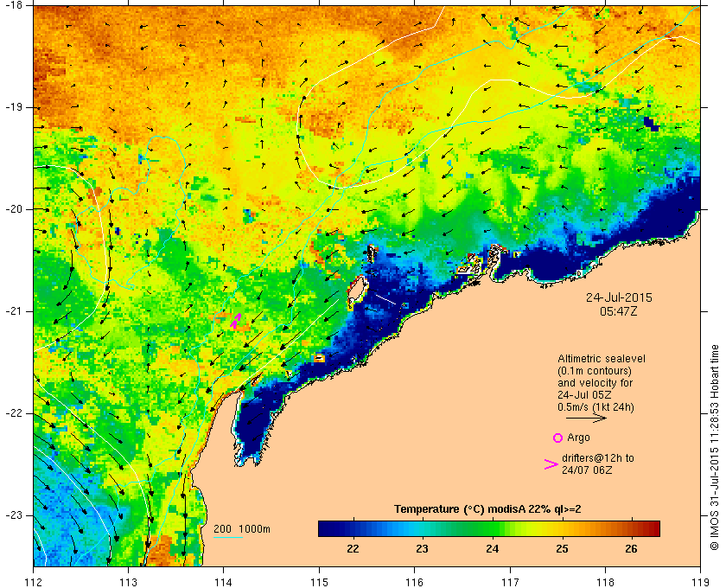The height and width of the screenshot is (588, 726).
Task: Click the cyan 23°C colorbar region
Action: pos(423,528)
